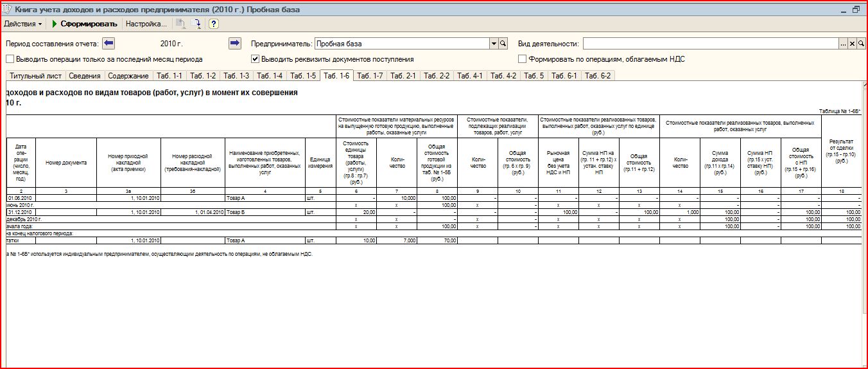
Task: Select the Таб. 6-2 tab
Action: [x=598, y=76]
